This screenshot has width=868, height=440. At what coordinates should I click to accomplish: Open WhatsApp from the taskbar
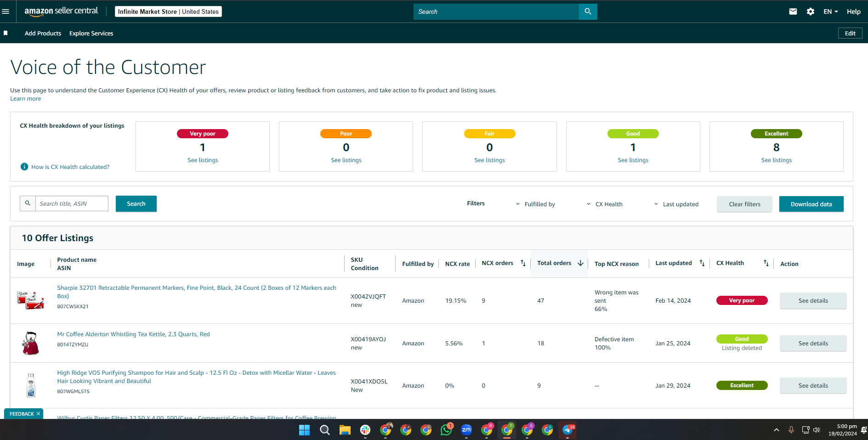pos(446,430)
